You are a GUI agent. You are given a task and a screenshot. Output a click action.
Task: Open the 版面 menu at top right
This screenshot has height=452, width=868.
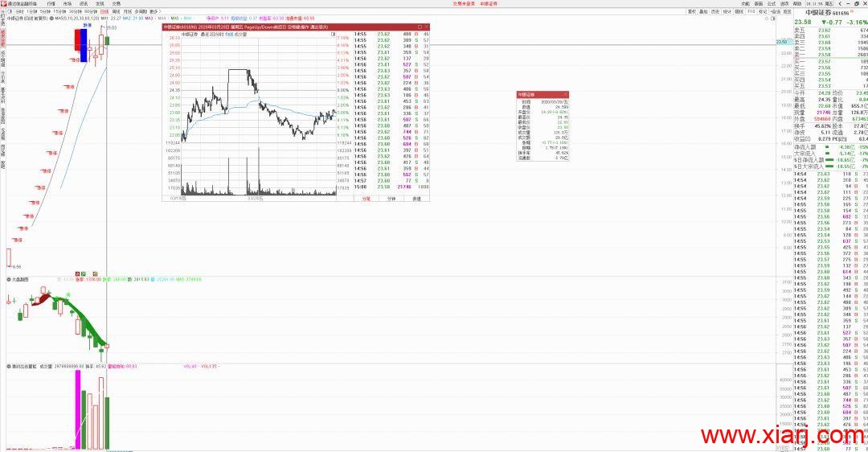tap(759, 3)
